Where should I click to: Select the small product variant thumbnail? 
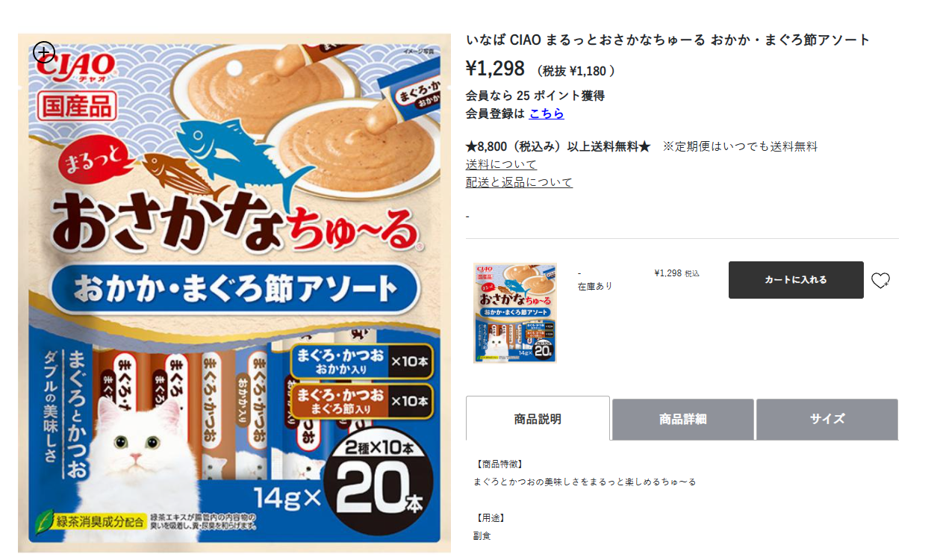tap(515, 313)
